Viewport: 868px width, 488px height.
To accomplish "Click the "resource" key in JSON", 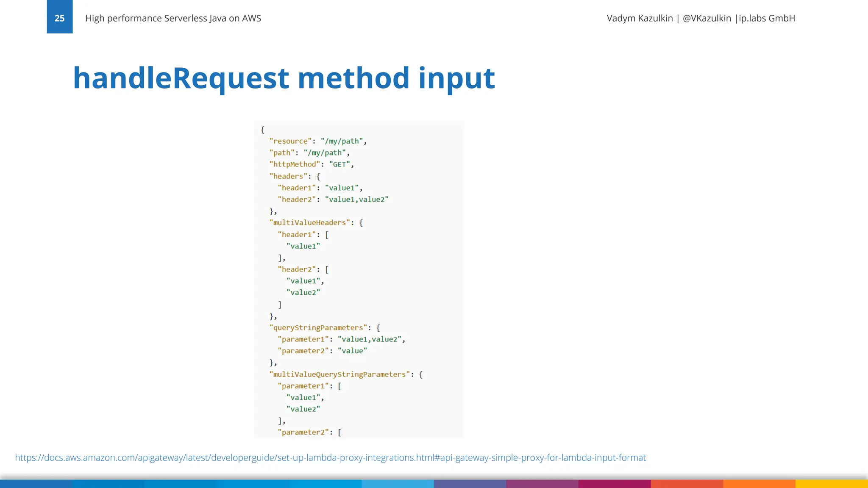I will (x=290, y=141).
